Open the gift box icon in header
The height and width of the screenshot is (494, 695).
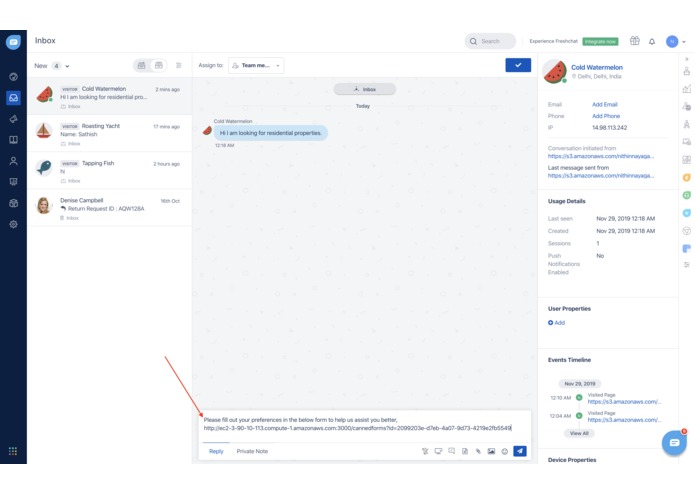click(635, 41)
